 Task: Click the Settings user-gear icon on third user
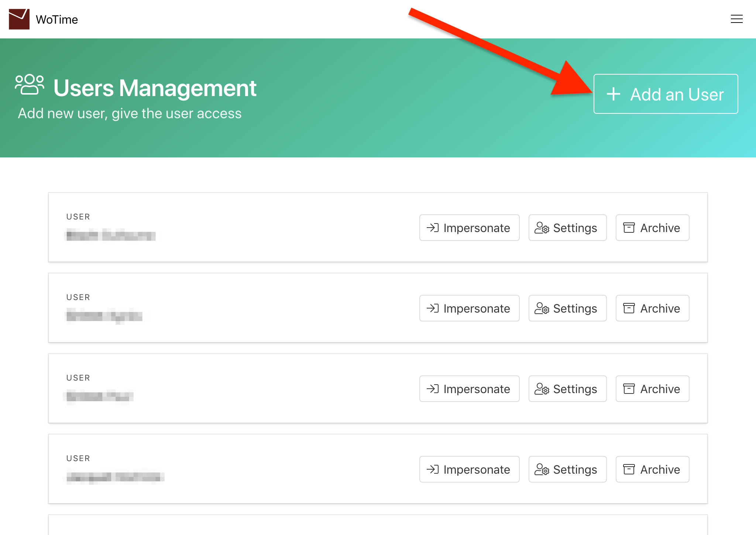point(542,389)
